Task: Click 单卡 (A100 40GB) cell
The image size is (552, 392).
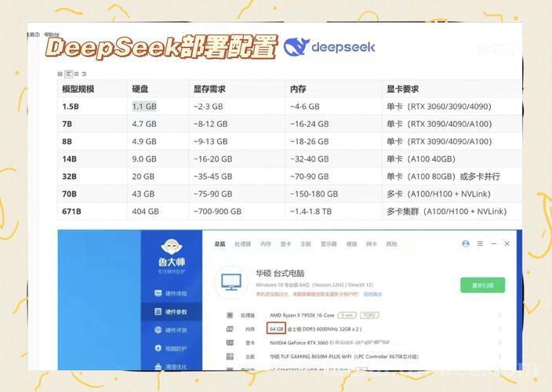Action: [x=421, y=158]
